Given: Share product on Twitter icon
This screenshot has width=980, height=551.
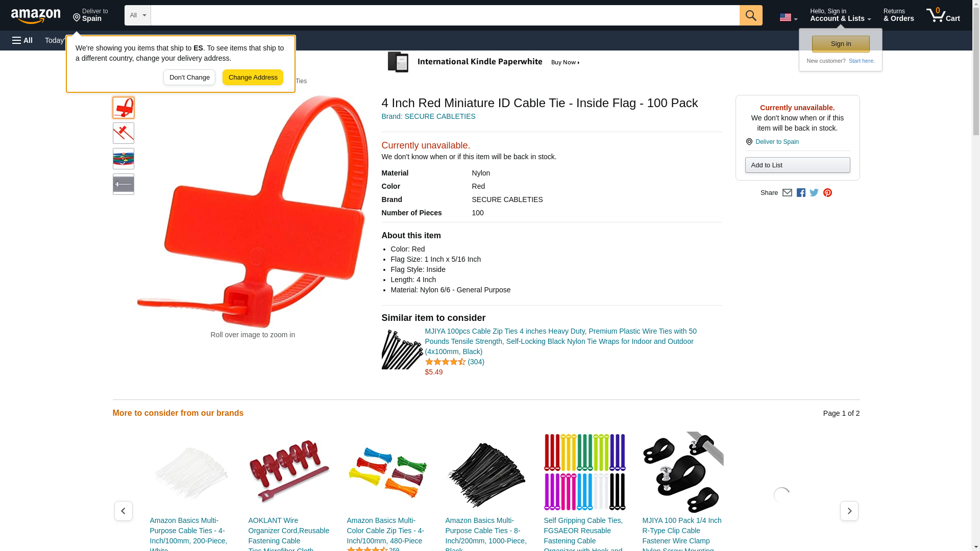Looking at the screenshot, I should (x=814, y=193).
